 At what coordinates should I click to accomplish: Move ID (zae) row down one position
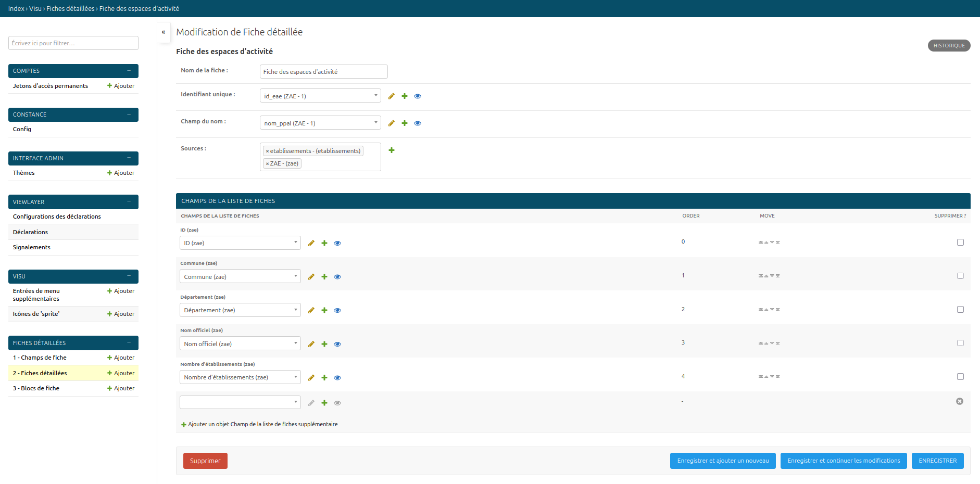click(x=772, y=242)
